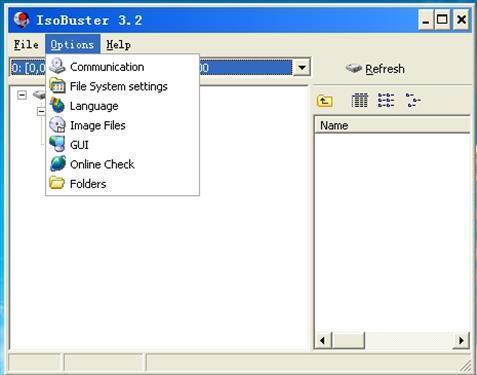Image resolution: width=477 pixels, height=375 pixels.
Task: Select GUI in the Options menu
Action: point(122,145)
